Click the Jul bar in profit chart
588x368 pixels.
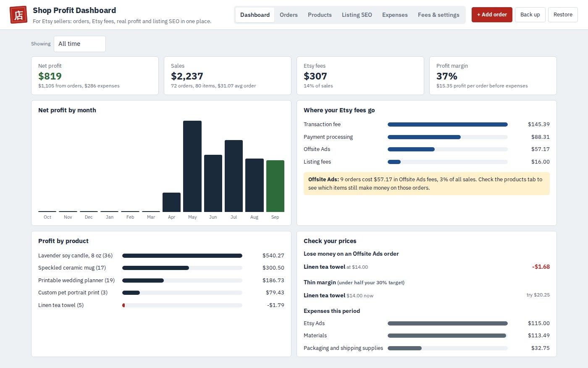pyautogui.click(x=234, y=176)
